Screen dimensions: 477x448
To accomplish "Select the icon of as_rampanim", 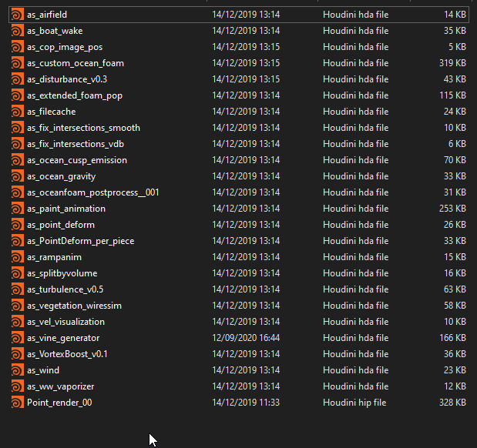I will coord(18,257).
